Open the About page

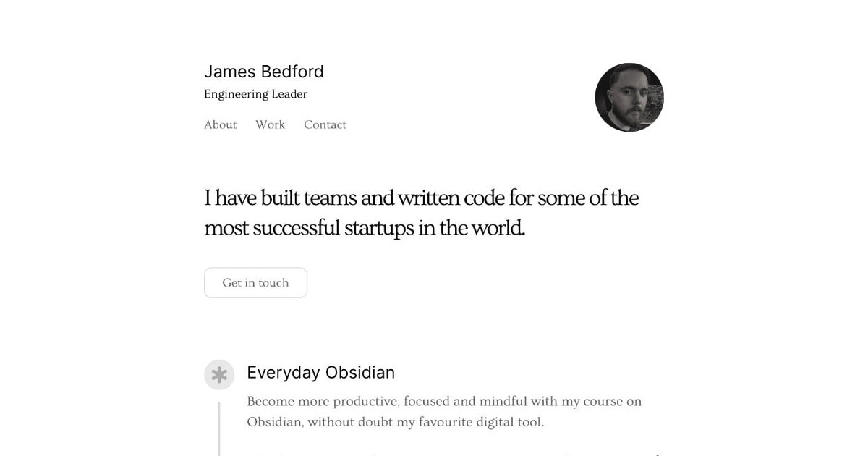[x=221, y=124]
